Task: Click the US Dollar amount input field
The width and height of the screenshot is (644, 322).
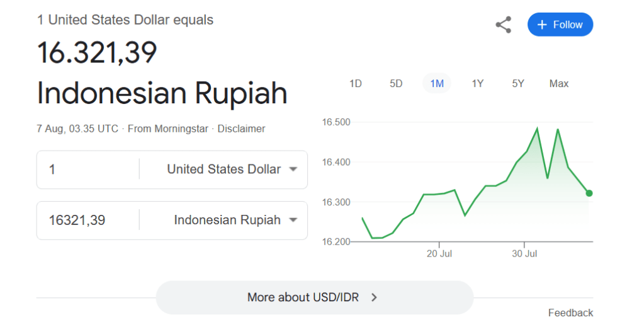Action: 88,170
